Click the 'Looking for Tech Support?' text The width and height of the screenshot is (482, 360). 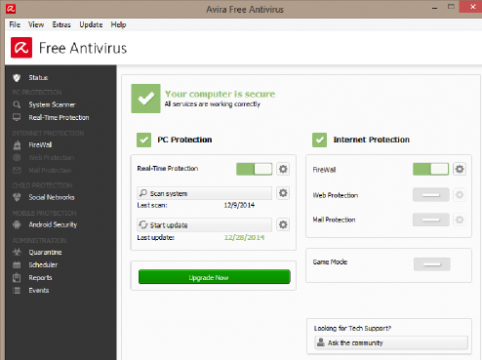353,328
